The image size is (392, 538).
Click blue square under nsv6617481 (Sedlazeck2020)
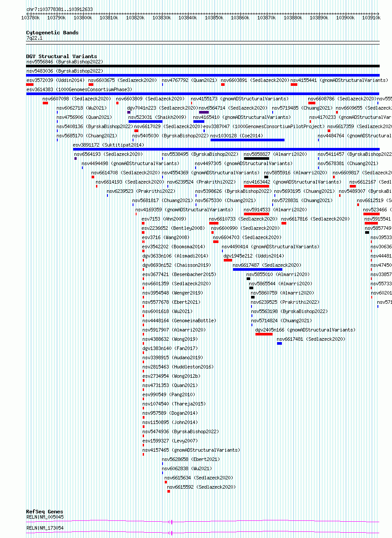[279, 343]
